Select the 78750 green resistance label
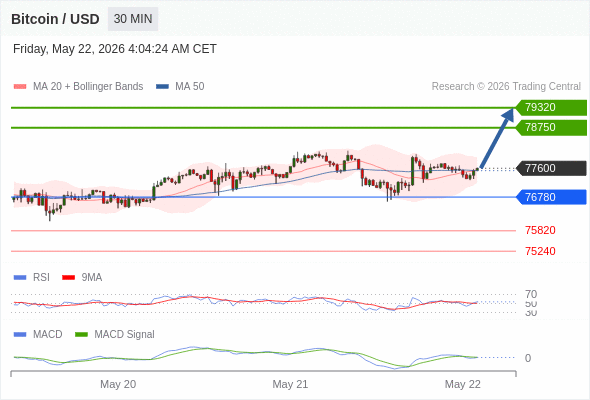Image resolution: width=590 pixels, height=400 pixels. coord(551,128)
